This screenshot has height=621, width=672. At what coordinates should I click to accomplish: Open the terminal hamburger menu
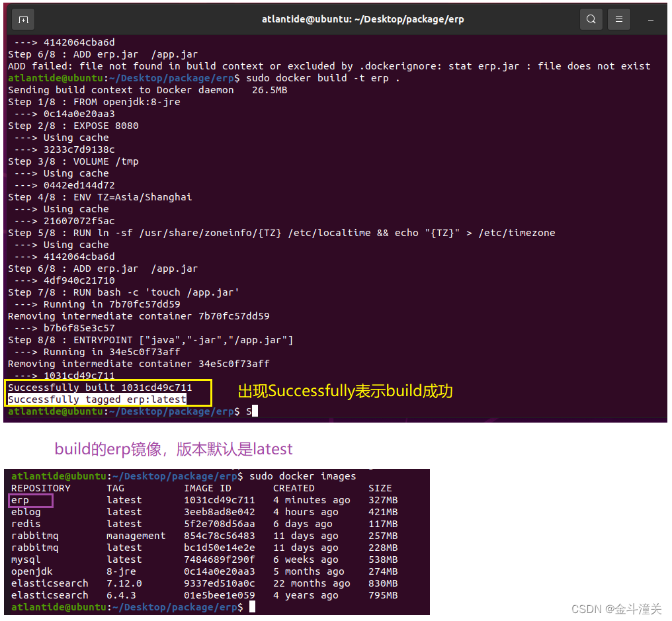619,19
